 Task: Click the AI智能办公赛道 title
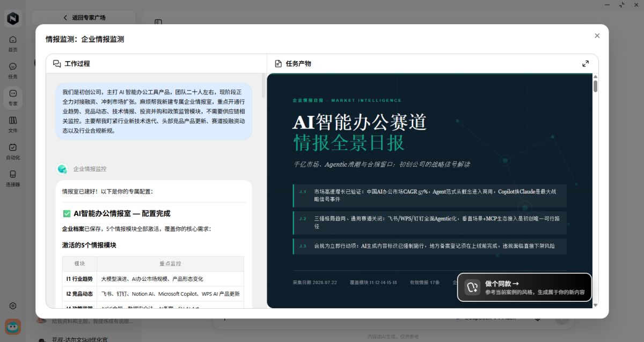(x=360, y=122)
